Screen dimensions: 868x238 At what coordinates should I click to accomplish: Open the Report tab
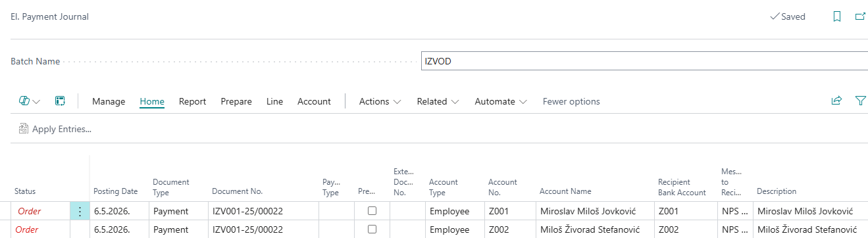click(192, 101)
